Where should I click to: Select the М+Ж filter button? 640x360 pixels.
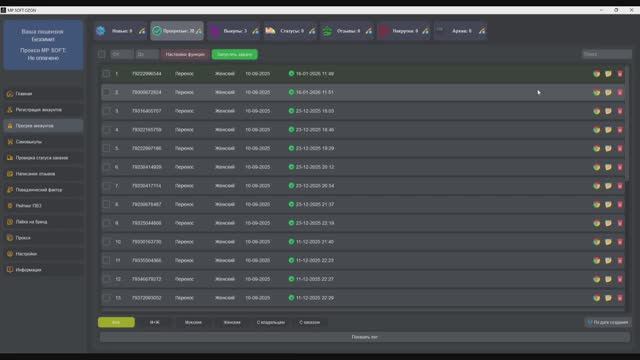155,322
